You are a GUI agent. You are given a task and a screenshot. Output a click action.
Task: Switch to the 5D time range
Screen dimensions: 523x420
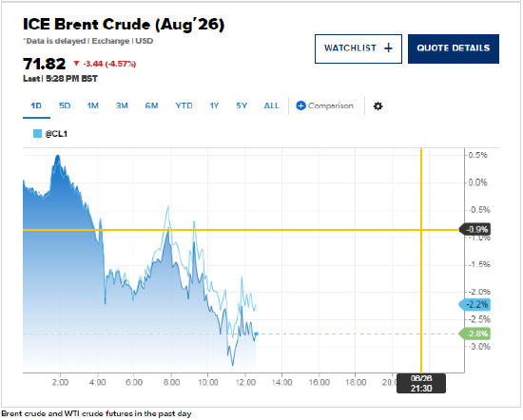[x=65, y=106]
